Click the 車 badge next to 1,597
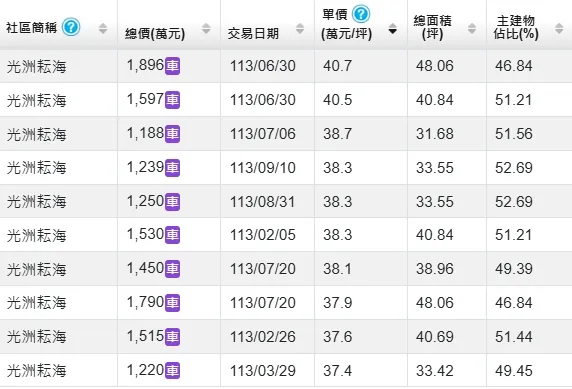The height and width of the screenshot is (389, 572). (x=172, y=100)
